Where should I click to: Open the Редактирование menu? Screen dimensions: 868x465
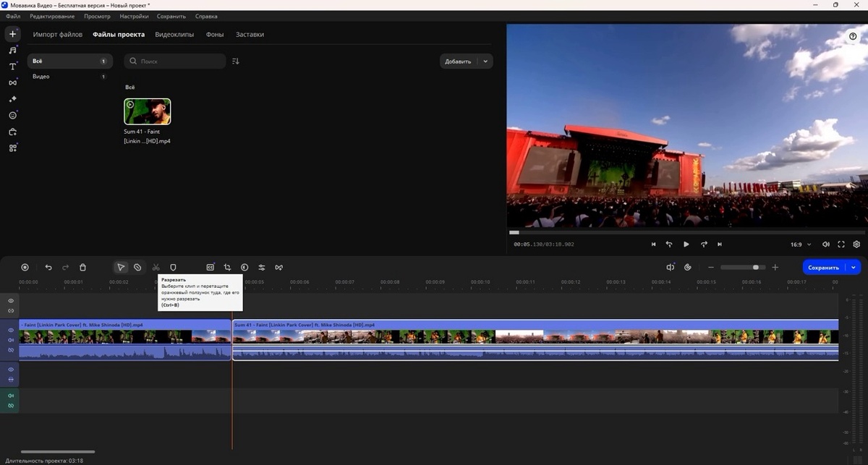point(52,16)
